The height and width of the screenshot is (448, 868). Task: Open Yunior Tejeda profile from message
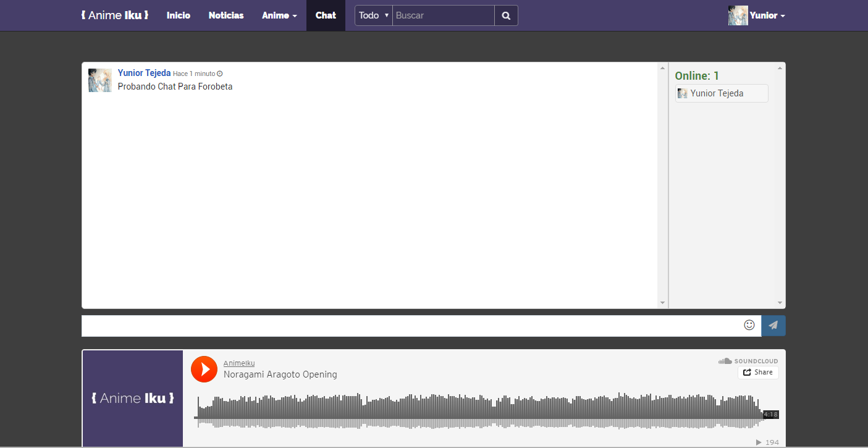point(144,73)
